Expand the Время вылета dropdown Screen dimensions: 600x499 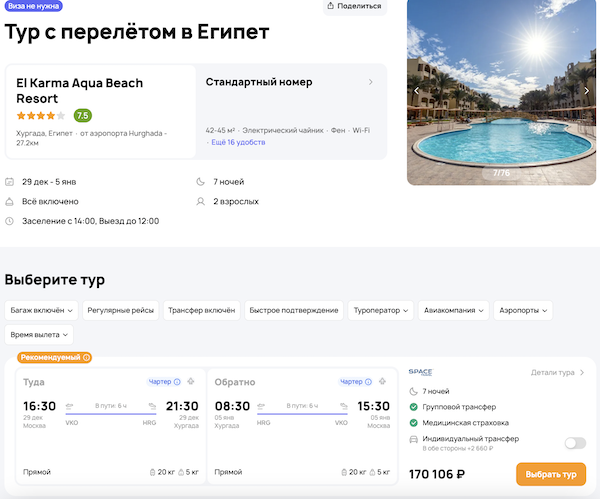click(x=39, y=335)
